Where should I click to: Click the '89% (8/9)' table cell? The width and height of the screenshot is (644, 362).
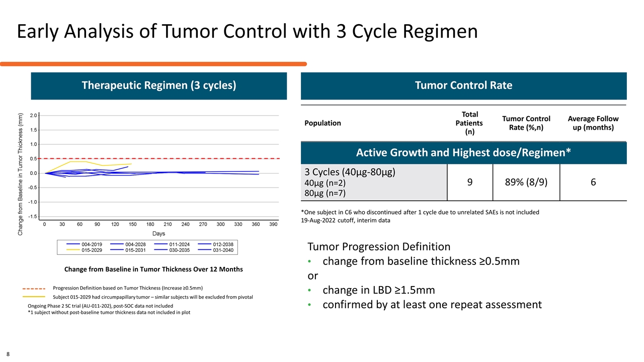[526, 183]
